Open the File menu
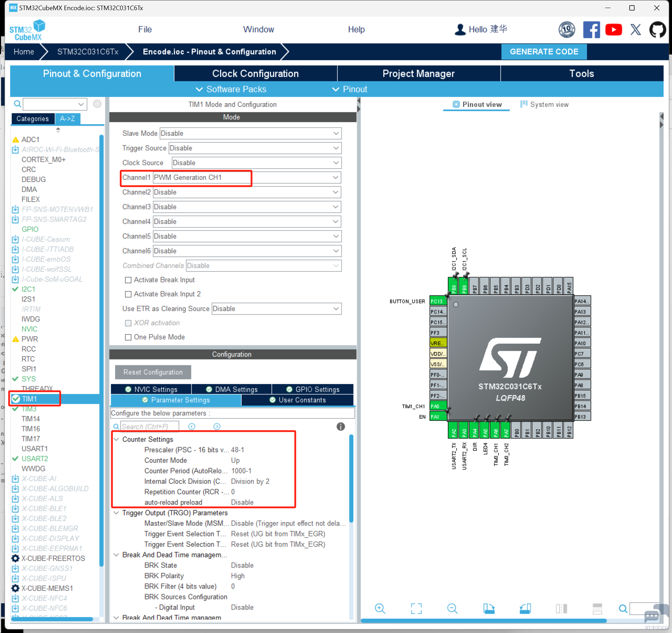This screenshot has width=672, height=633. point(145,29)
